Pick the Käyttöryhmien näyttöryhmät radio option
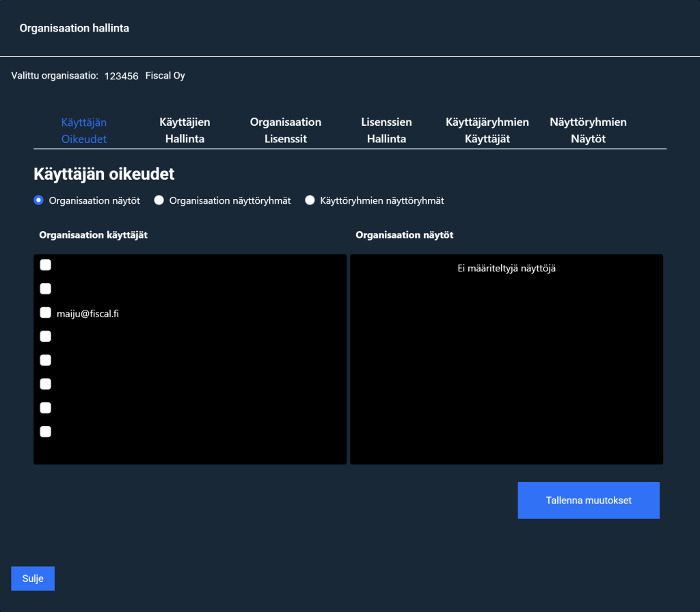This screenshot has height=612, width=700. point(310,200)
